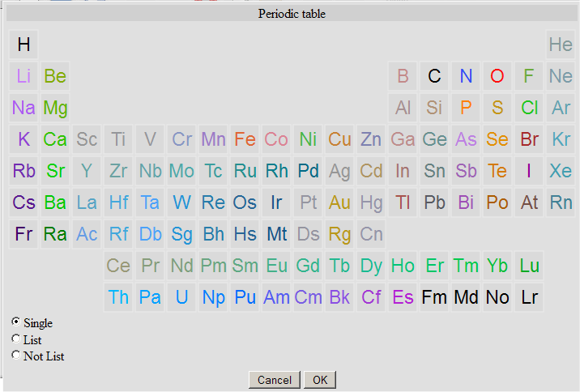
Task: Click the Oxygen (O) element cell
Action: click(x=497, y=76)
